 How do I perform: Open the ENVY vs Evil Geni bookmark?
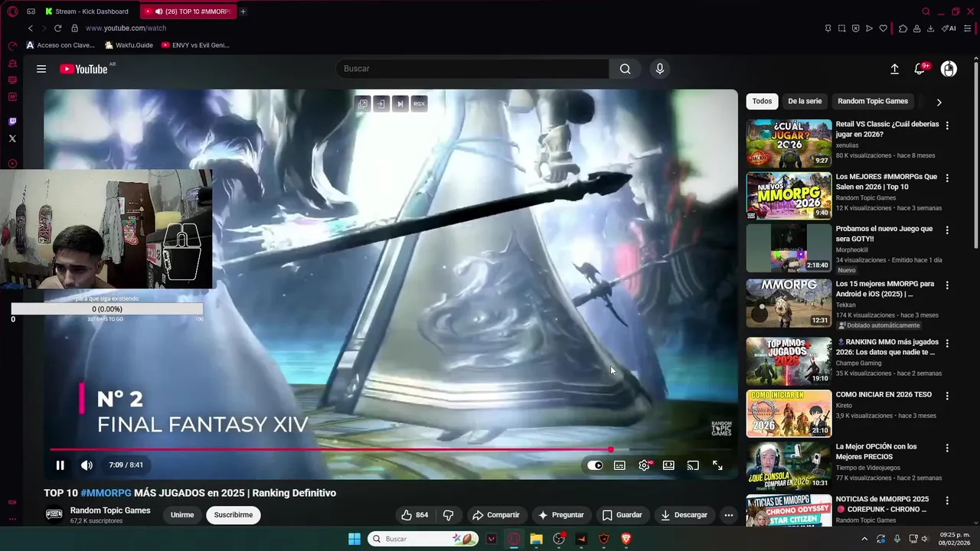pyautogui.click(x=195, y=45)
